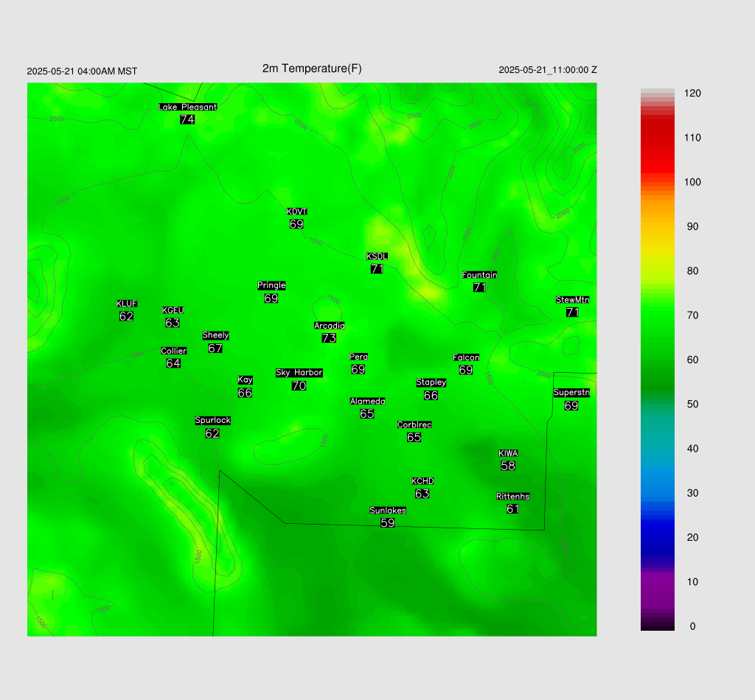Click the Collier station label
This screenshot has height=700, width=755.
(x=174, y=351)
